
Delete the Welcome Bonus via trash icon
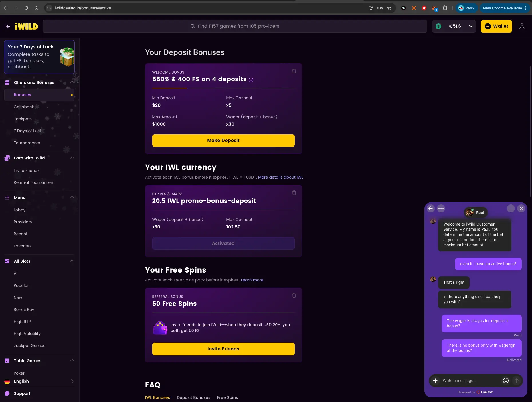(x=294, y=71)
